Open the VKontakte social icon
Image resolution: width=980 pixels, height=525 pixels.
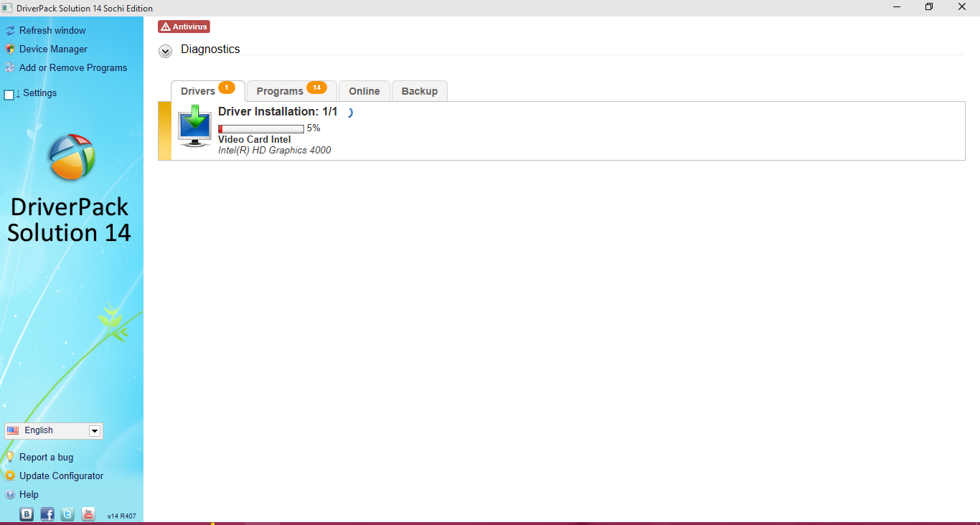[27, 514]
